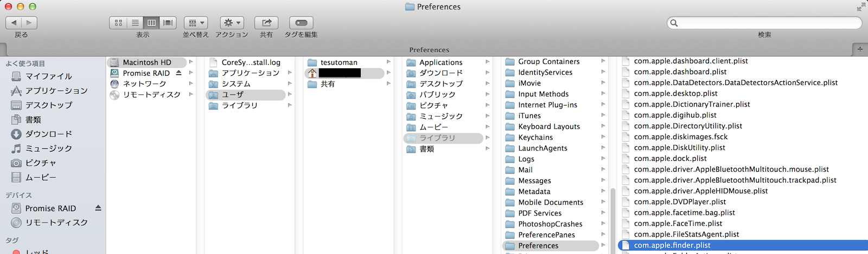Click the search field
Screen dimensions: 868x254
(765, 23)
